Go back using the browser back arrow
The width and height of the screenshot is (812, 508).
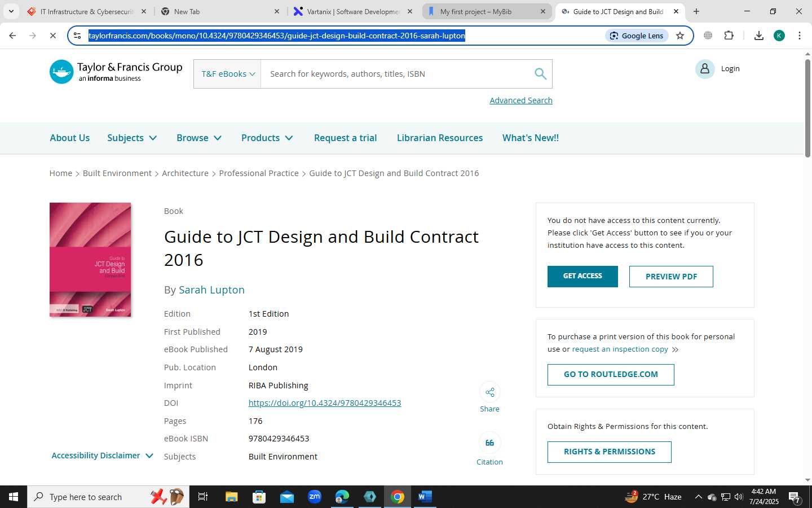(x=12, y=36)
